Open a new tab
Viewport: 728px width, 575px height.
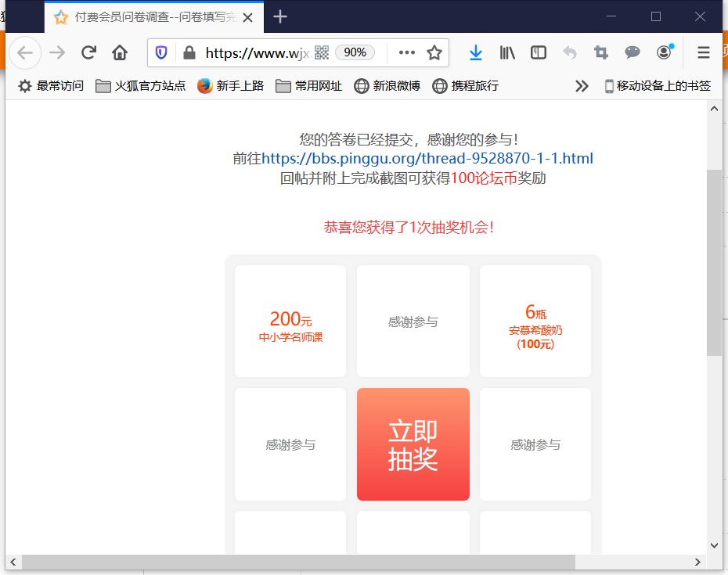[x=280, y=17]
